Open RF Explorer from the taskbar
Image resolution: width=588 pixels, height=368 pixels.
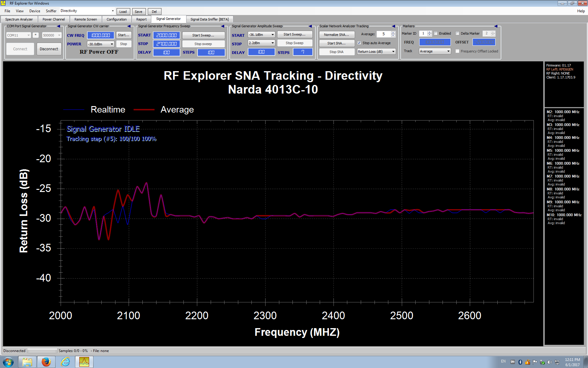(x=84, y=362)
